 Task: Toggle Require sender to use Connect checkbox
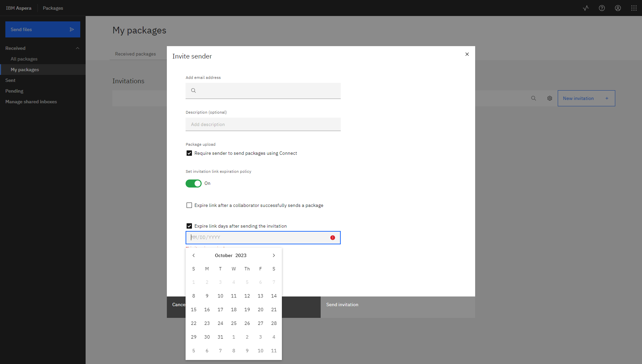(x=189, y=153)
